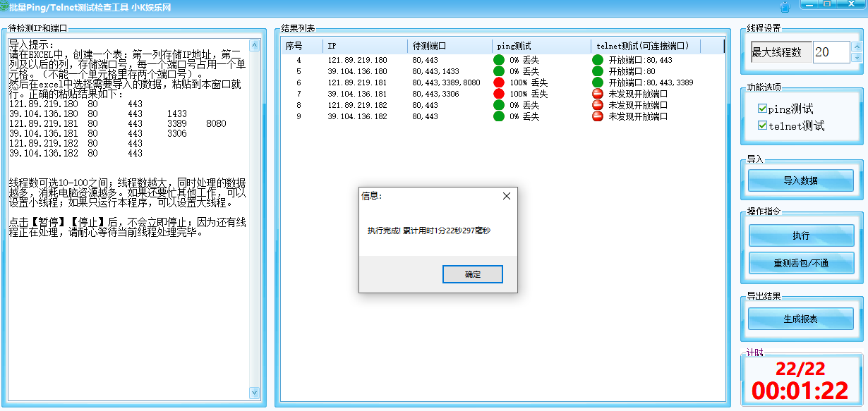The height and width of the screenshot is (411, 868).
Task: Click the 导入数据 button
Action: point(801,180)
